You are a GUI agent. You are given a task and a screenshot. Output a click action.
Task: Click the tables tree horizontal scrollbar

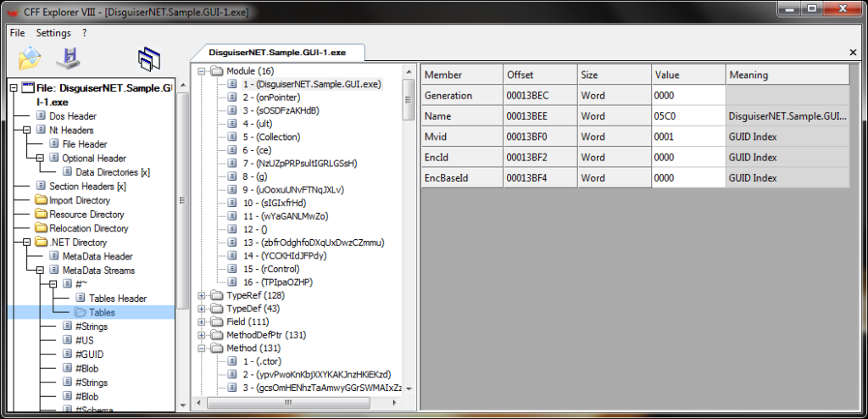click(297, 402)
